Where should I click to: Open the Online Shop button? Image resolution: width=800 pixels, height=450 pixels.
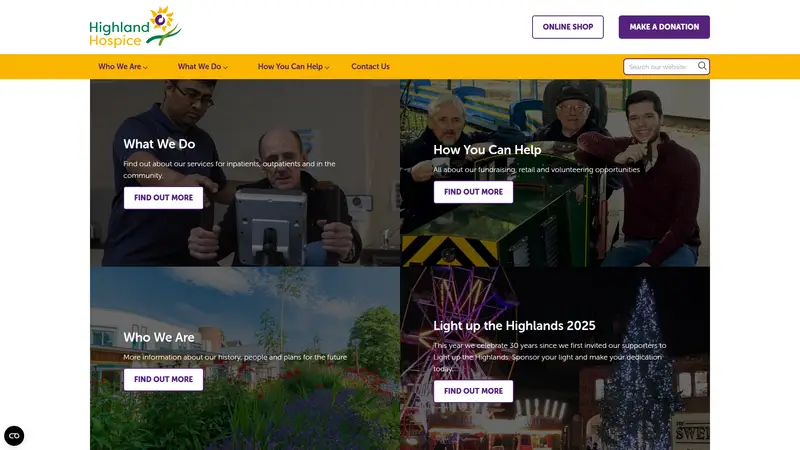coord(567,27)
